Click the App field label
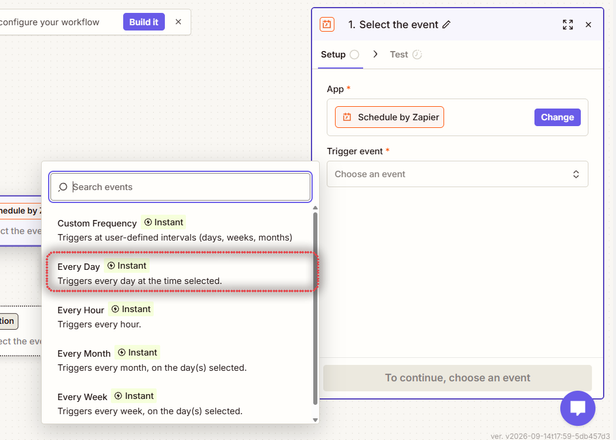616x440 pixels. (335, 89)
